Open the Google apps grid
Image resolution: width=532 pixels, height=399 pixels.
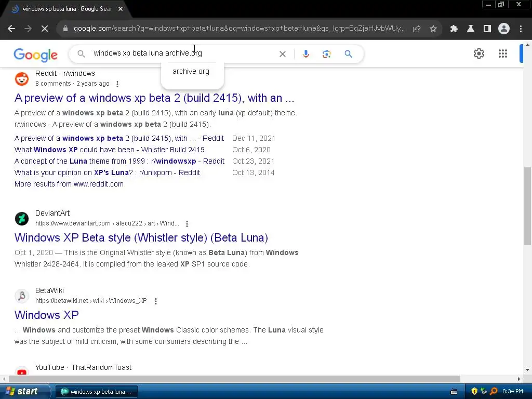tap(503, 54)
